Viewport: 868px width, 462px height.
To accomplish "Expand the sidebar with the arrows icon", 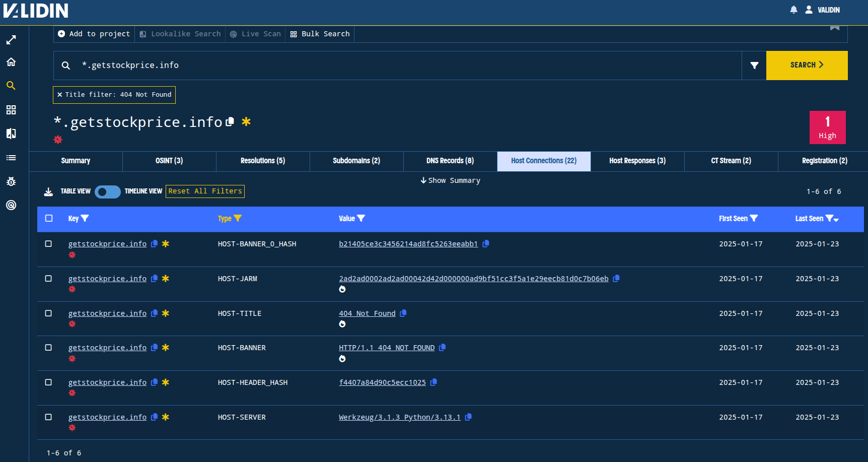I will [x=11, y=40].
